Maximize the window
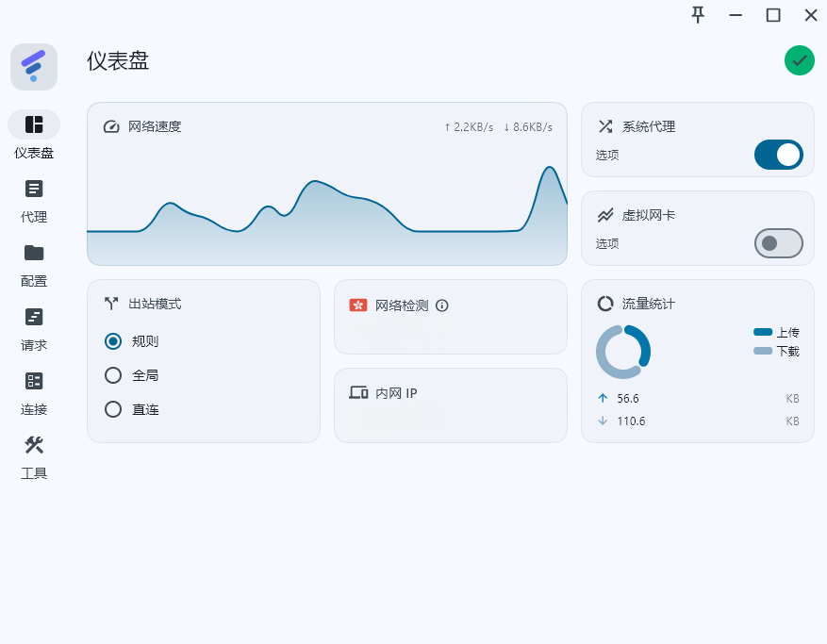Viewport: 827px width, 644px height. click(773, 15)
